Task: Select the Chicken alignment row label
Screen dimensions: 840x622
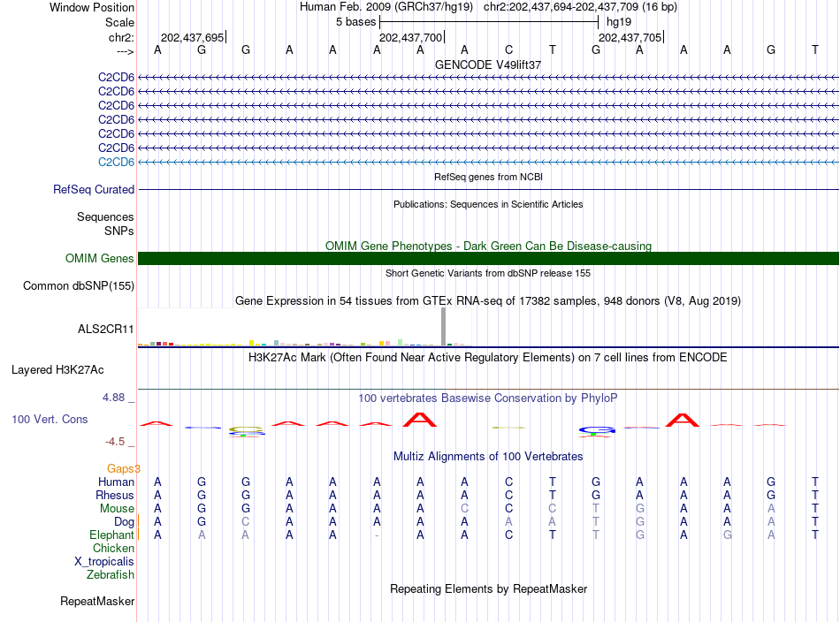Action: tap(113, 548)
